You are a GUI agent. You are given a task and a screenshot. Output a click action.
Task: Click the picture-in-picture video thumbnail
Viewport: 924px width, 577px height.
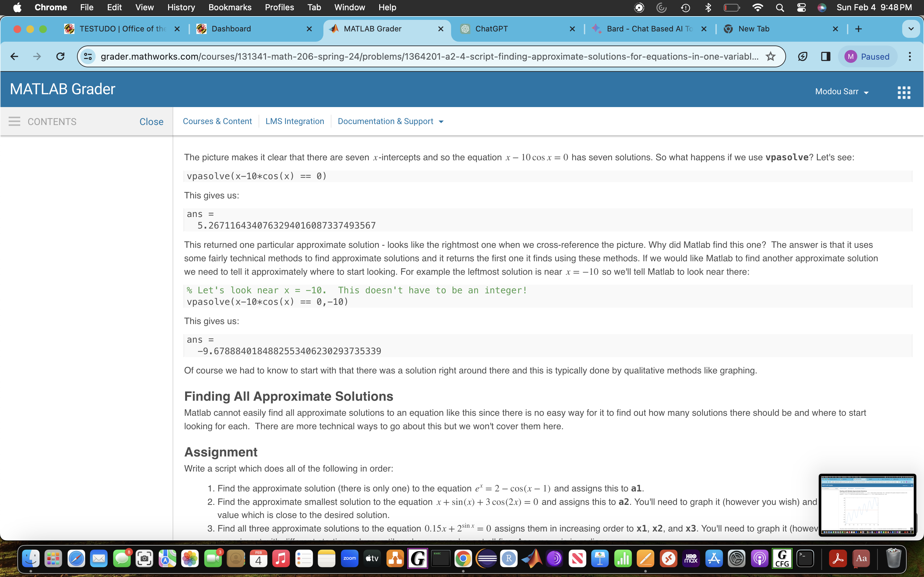[867, 505]
